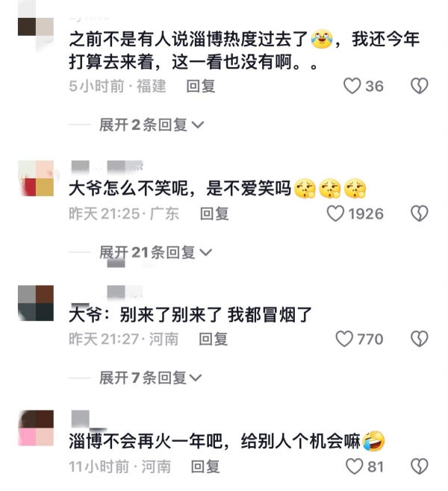Expand the 7 replies thread
This screenshot has height=491, width=448.
point(150,378)
